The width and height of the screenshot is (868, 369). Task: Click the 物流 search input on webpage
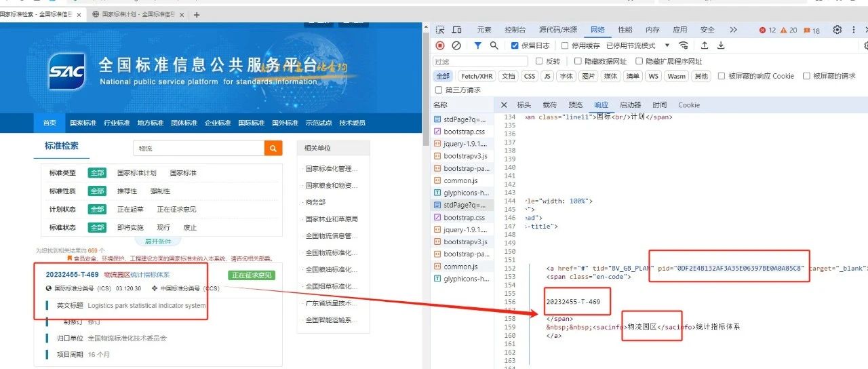pos(199,149)
